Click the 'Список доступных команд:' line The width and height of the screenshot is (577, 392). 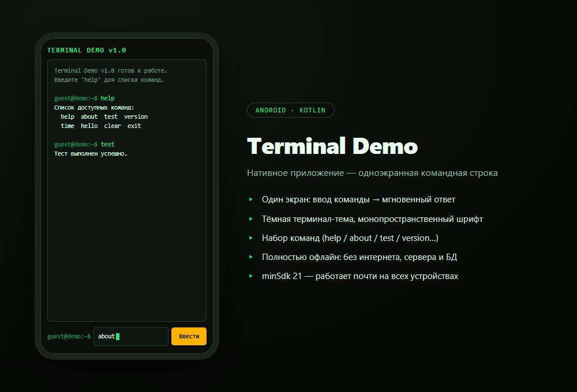tap(94, 107)
